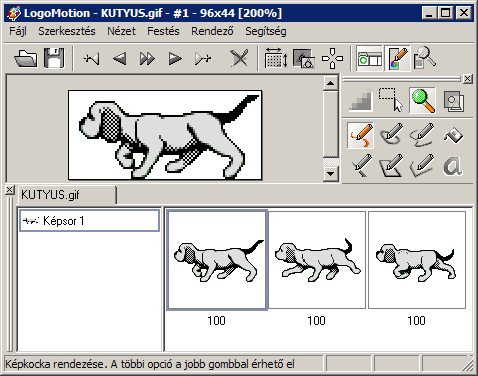Jump to the first frame
The height and width of the screenshot is (376, 478).
pos(92,59)
